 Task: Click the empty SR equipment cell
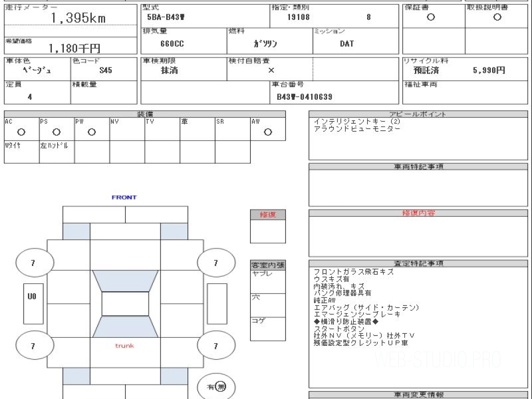(233, 129)
